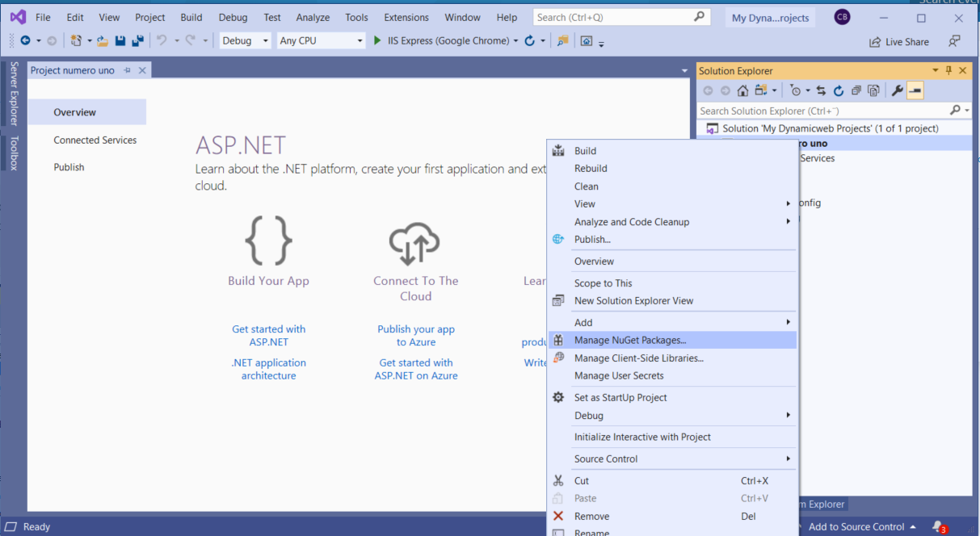Toggle auto-hide pin on Solution Explorer
This screenshot has width=980, height=536.
pos(948,71)
